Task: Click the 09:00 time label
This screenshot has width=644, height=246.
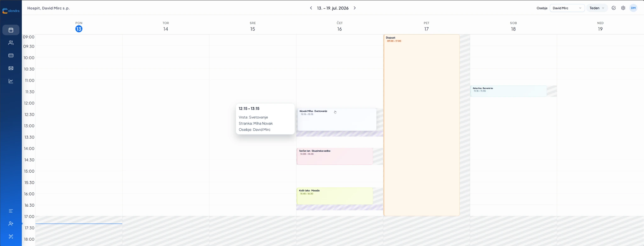Action: coord(29,37)
